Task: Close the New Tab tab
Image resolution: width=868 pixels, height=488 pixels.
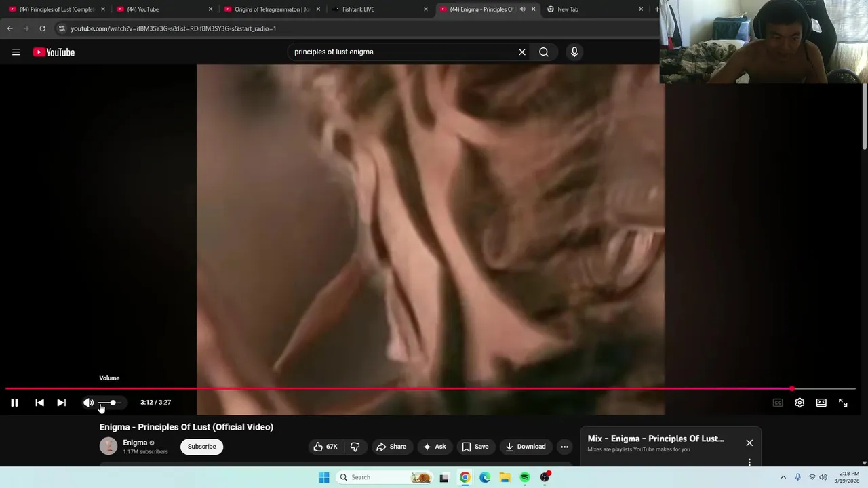Action: click(x=641, y=9)
